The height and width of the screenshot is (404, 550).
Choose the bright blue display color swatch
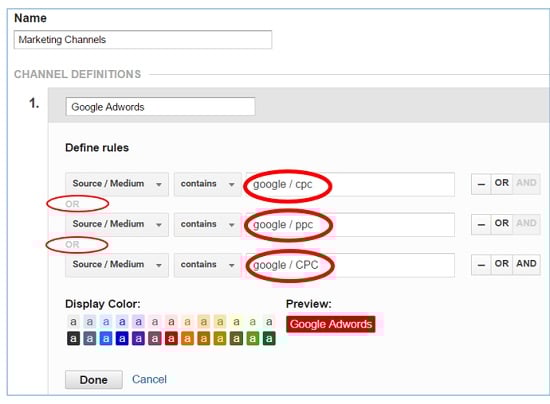(x=106, y=339)
